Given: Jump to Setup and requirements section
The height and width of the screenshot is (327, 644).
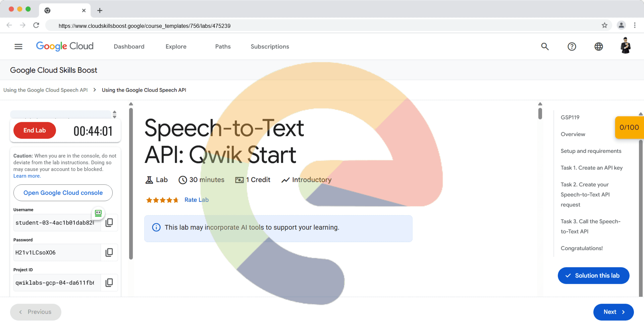Looking at the screenshot, I should click(591, 151).
